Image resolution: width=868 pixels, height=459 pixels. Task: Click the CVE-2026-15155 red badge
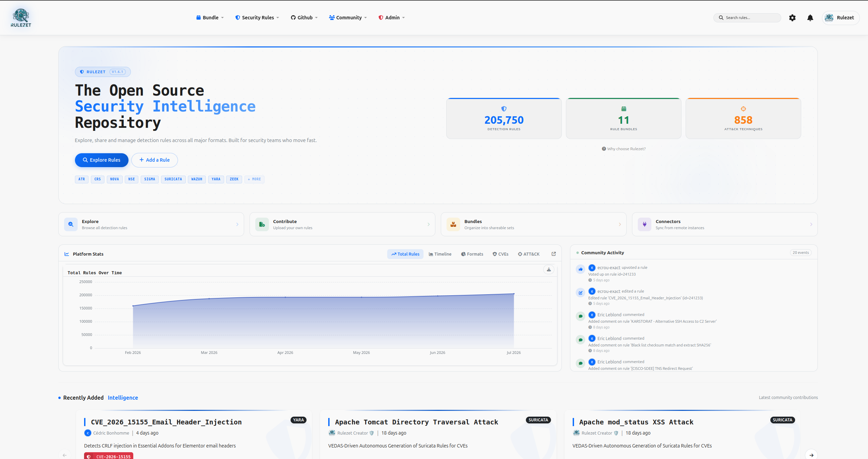coord(109,456)
